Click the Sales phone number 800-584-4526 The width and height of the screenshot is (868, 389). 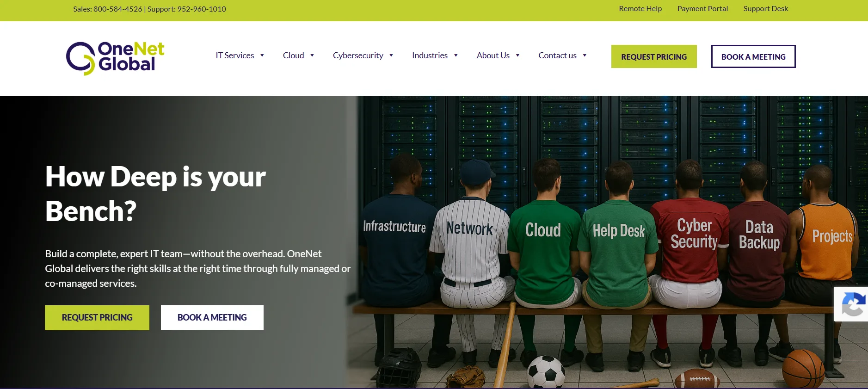click(118, 9)
